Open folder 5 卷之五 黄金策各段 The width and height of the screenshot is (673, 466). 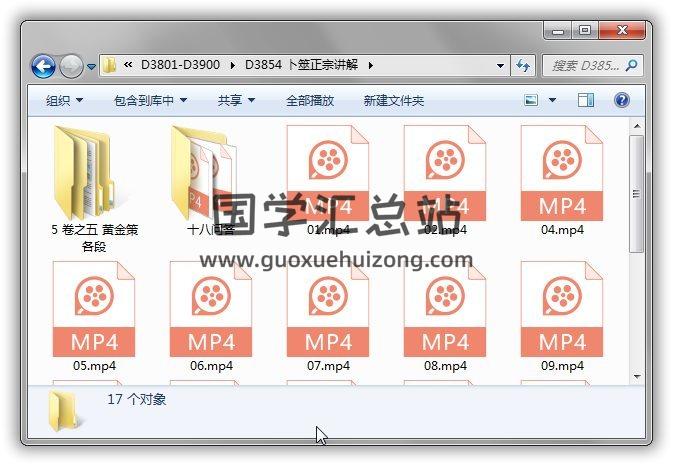(x=93, y=173)
